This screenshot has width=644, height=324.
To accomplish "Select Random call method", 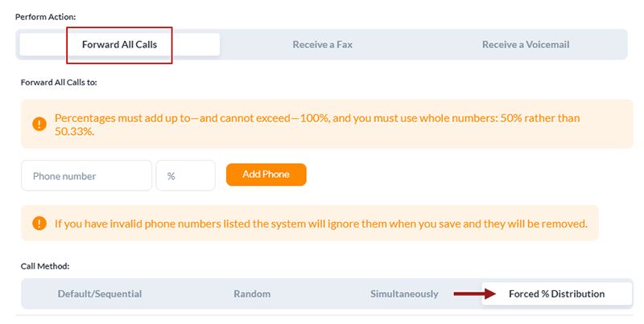I will (252, 293).
